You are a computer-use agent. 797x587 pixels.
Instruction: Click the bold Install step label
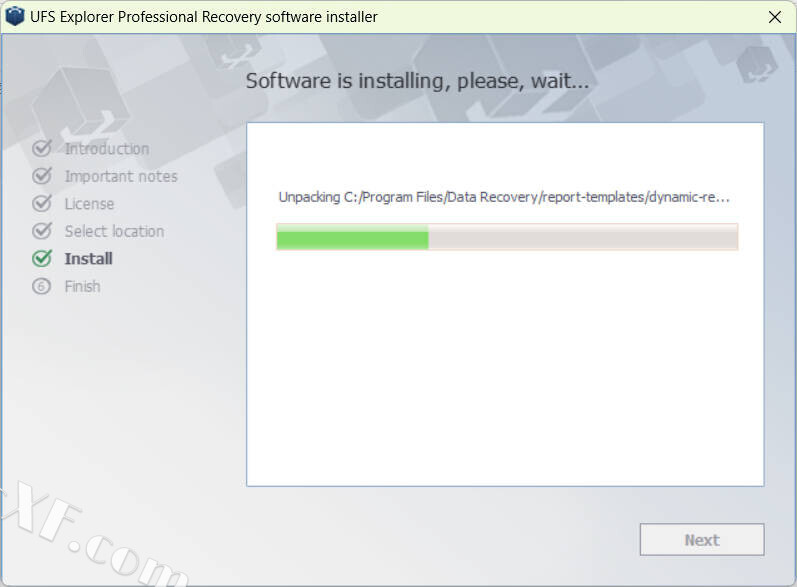coord(88,259)
